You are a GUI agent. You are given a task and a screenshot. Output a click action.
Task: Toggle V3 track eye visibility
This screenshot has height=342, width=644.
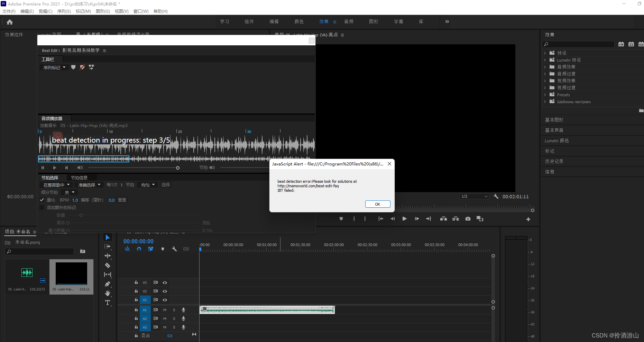[165, 283]
